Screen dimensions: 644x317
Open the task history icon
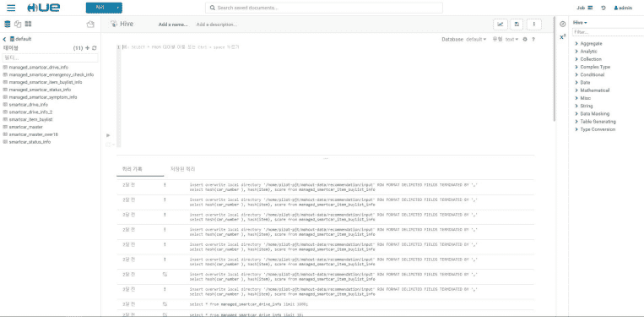[x=603, y=8]
